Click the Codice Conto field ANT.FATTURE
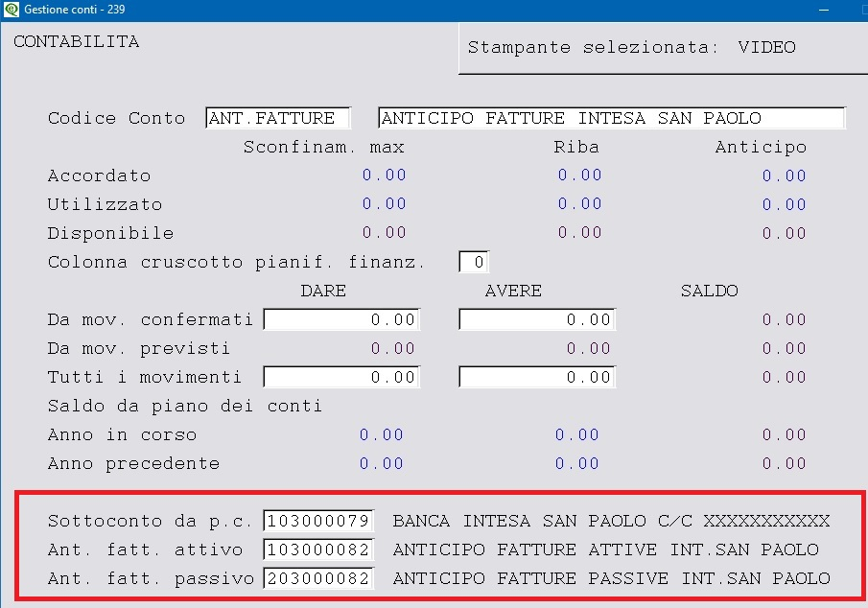 point(278,118)
